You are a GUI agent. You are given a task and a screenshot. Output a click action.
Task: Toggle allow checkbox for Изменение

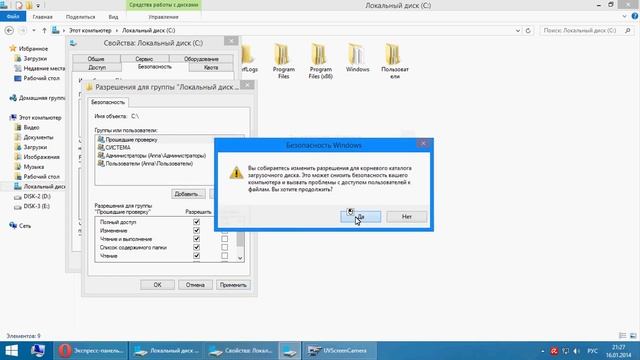click(x=196, y=231)
